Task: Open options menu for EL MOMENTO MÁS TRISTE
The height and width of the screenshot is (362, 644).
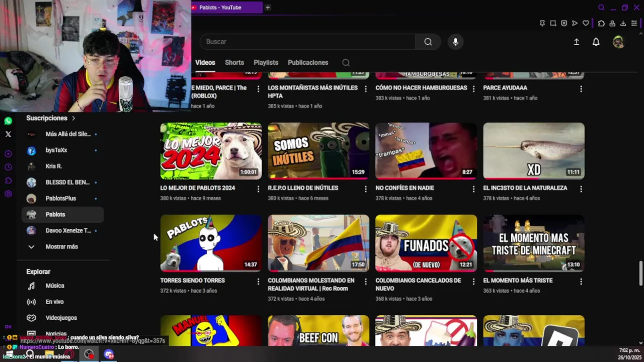Action: coord(581,282)
